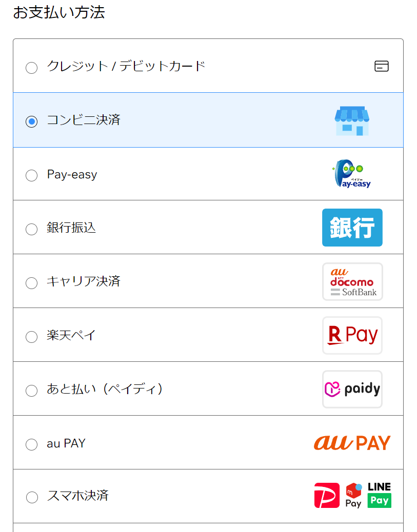This screenshot has width=417, height=532.
Task: Select the au PAY radio button
Action: (x=32, y=444)
